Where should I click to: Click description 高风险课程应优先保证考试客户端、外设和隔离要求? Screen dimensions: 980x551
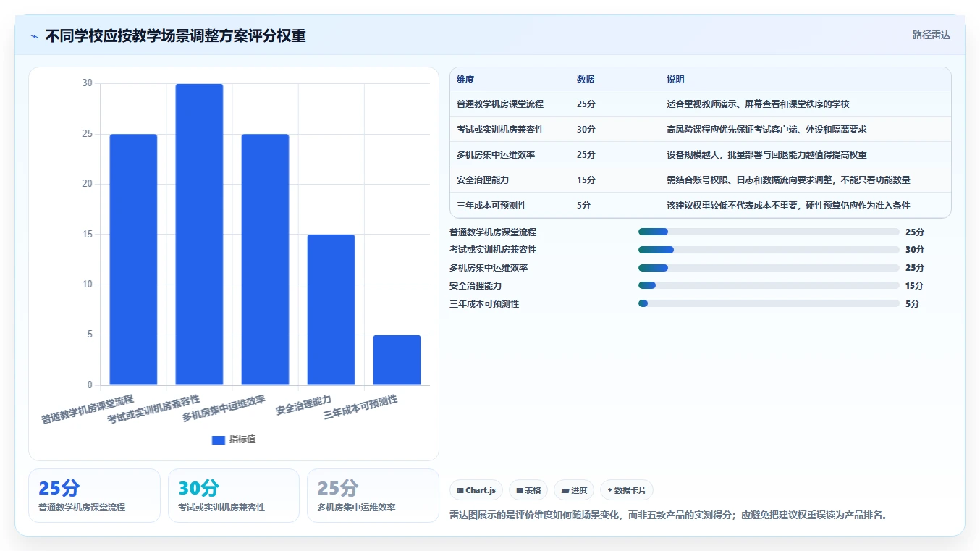(x=766, y=130)
